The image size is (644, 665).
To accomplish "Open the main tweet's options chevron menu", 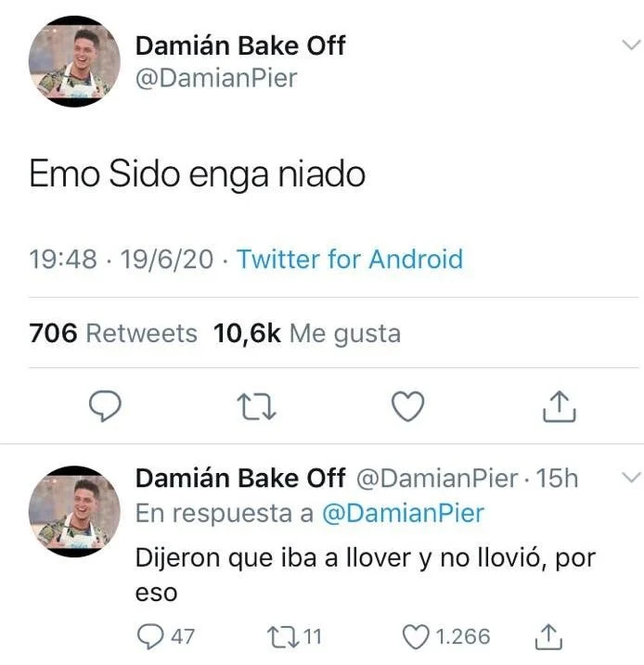I will (631, 45).
